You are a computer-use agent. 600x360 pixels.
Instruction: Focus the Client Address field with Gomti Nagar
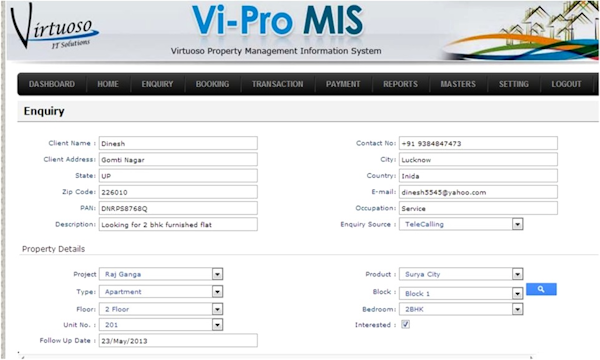coord(178,160)
